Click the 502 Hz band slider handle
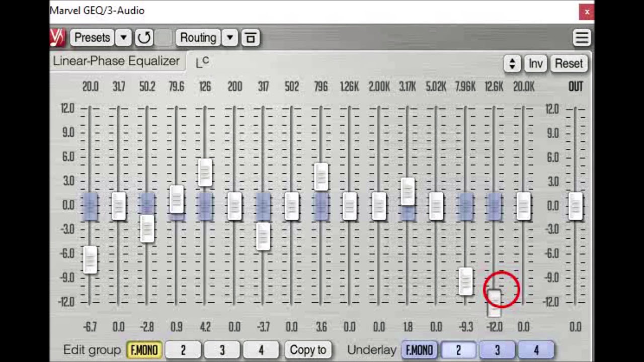 [292, 206]
